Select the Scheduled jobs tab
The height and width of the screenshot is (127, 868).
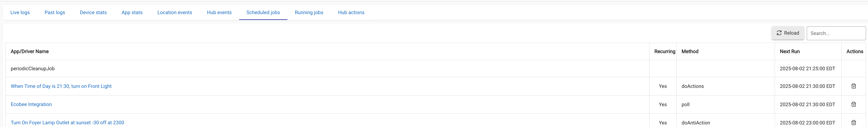click(263, 13)
